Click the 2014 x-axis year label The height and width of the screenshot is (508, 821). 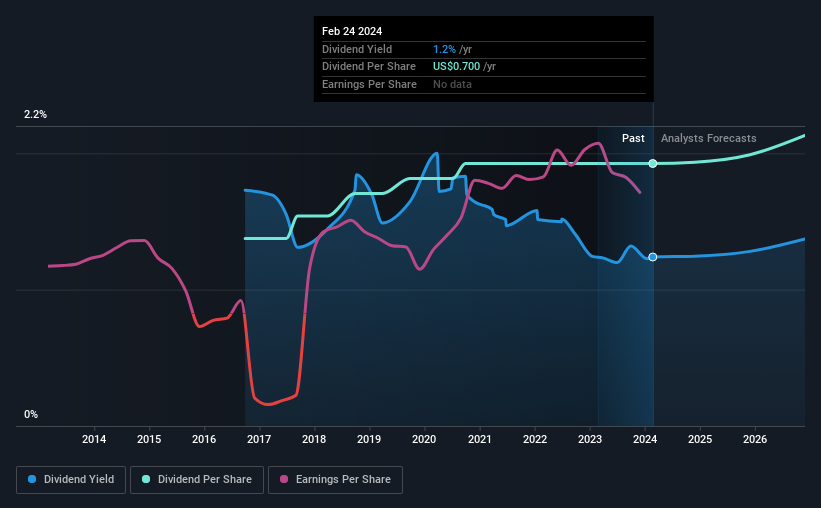pyautogui.click(x=94, y=439)
